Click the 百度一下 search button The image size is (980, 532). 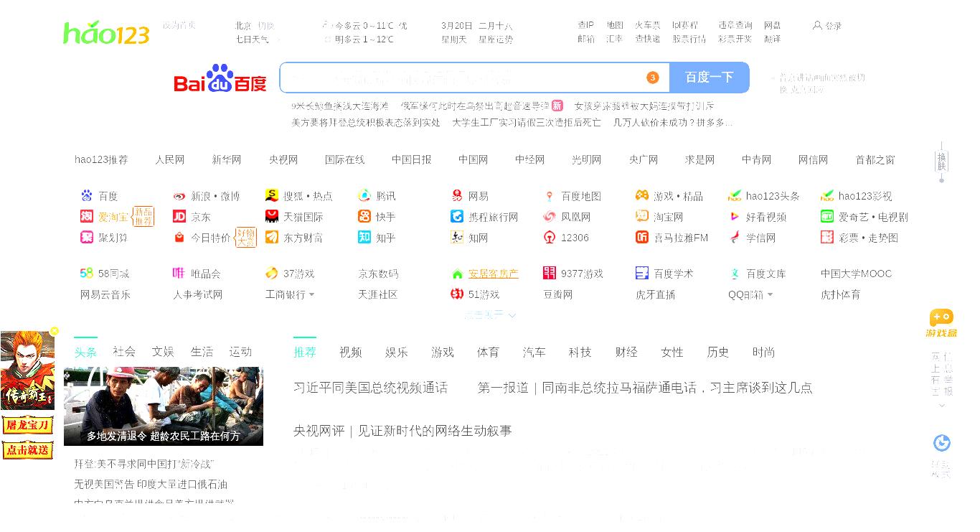pyautogui.click(x=709, y=78)
